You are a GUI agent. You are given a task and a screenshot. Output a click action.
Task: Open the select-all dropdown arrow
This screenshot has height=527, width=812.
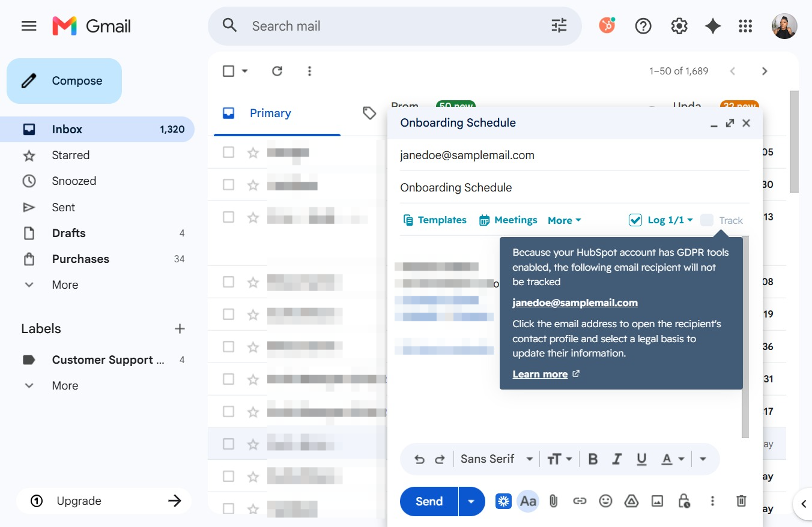pyautogui.click(x=244, y=71)
